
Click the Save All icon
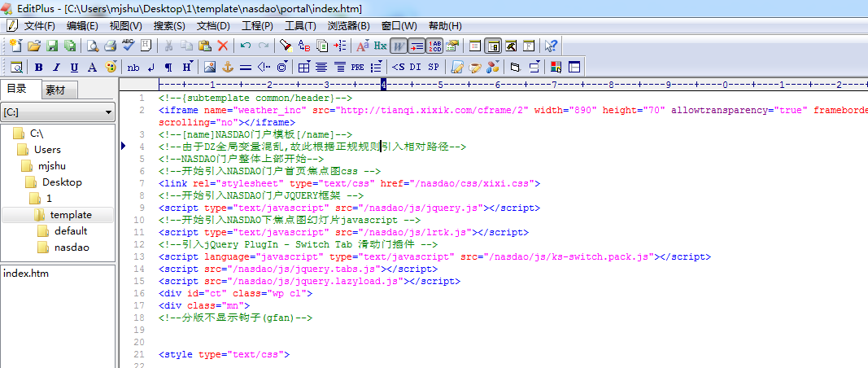pos(70,46)
